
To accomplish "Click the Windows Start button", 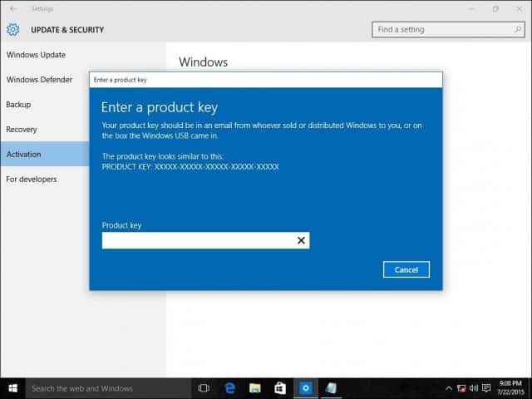I will (x=12, y=388).
